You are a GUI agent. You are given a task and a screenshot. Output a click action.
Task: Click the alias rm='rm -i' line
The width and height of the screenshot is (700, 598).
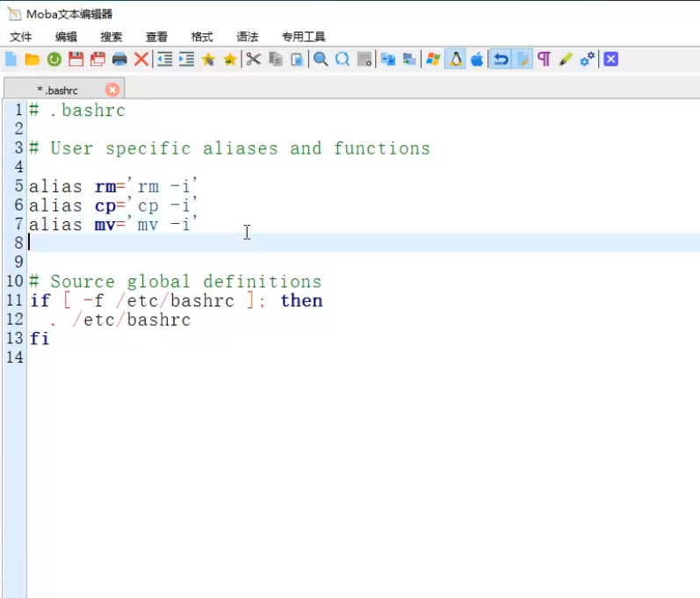pos(113,186)
